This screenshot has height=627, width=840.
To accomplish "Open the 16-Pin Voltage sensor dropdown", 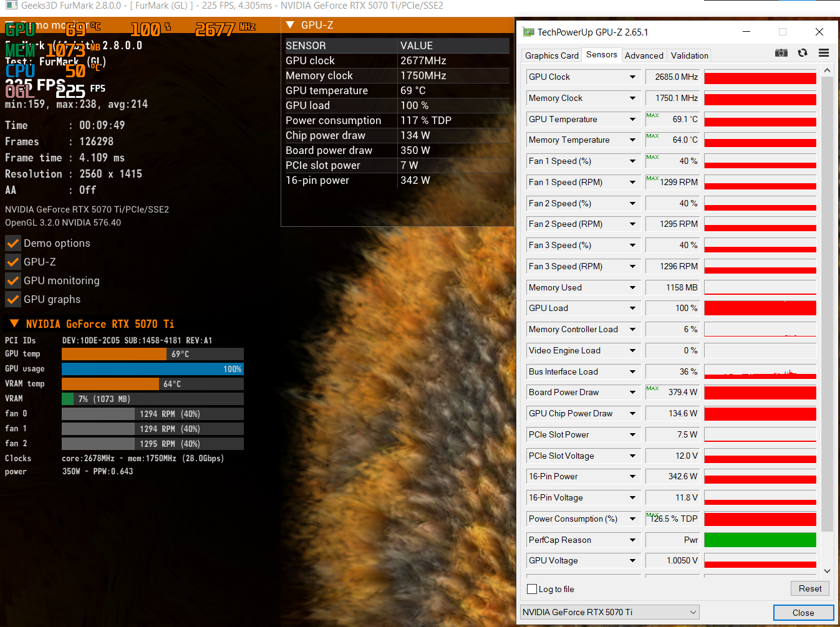I will 632,497.
